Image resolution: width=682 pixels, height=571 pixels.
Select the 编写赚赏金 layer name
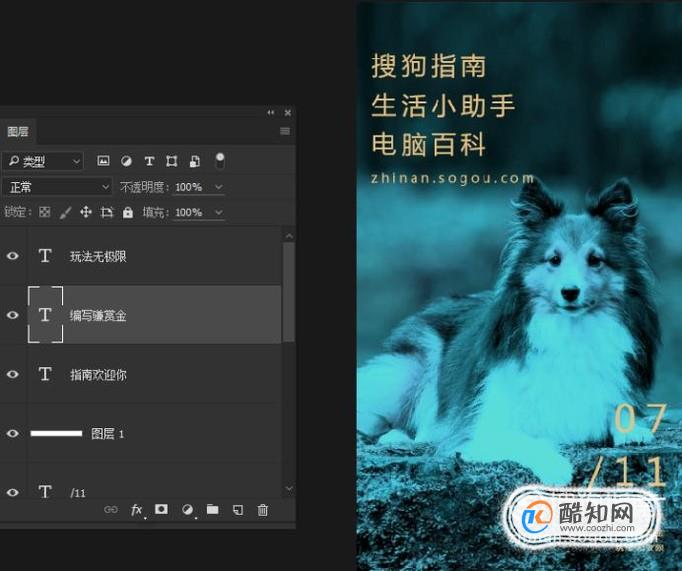pyautogui.click(x=98, y=316)
